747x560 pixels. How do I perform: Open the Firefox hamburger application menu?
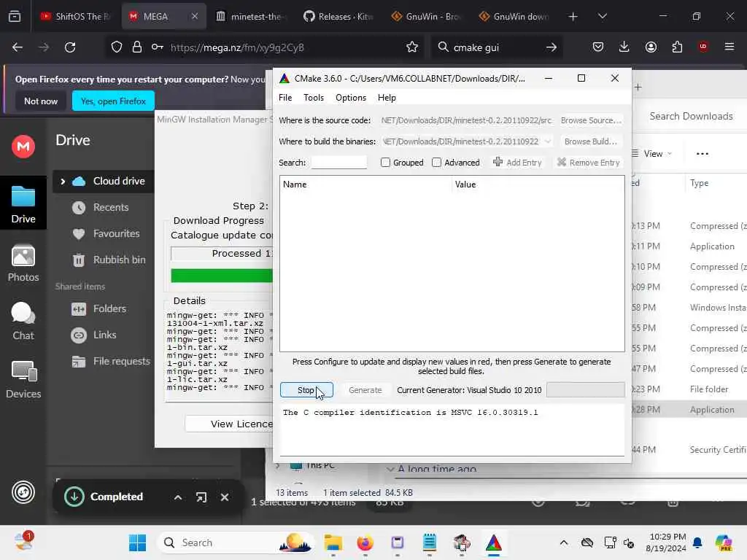[x=729, y=47]
